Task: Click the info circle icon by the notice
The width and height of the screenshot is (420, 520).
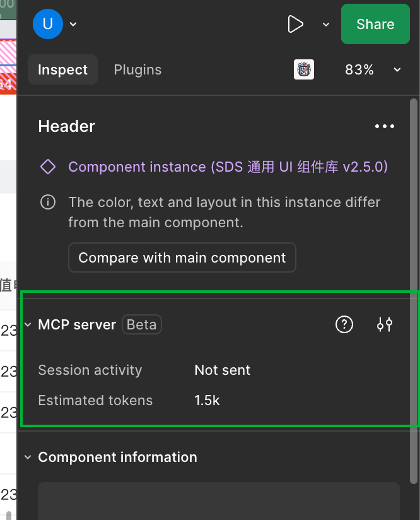Action: click(x=48, y=203)
